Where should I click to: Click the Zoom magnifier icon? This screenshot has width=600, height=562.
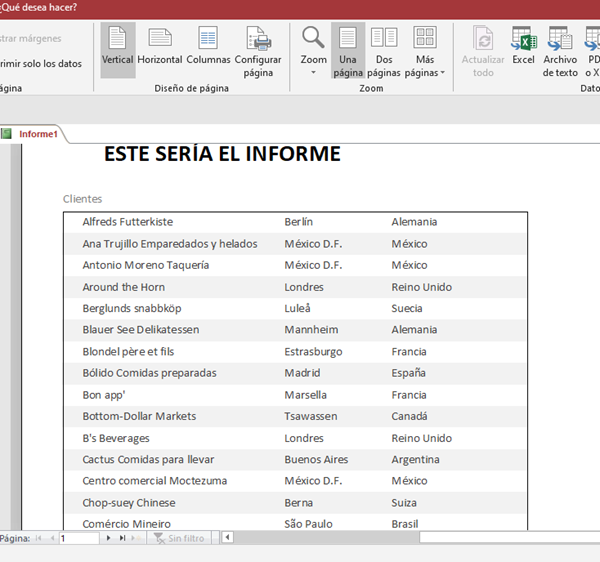click(x=313, y=40)
